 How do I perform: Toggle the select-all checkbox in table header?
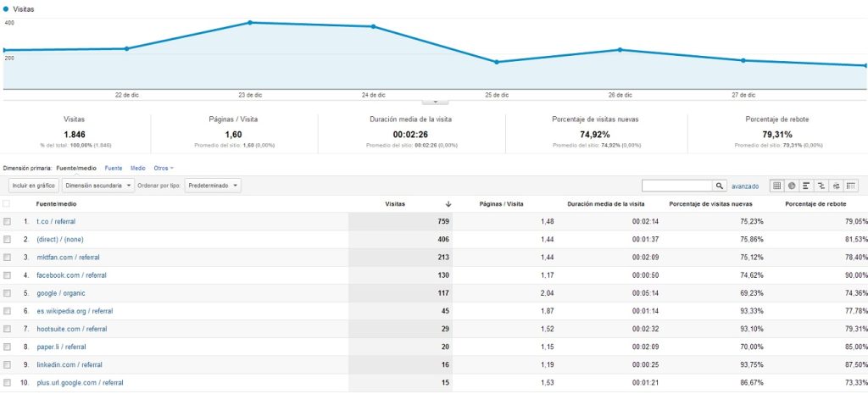[x=7, y=204]
